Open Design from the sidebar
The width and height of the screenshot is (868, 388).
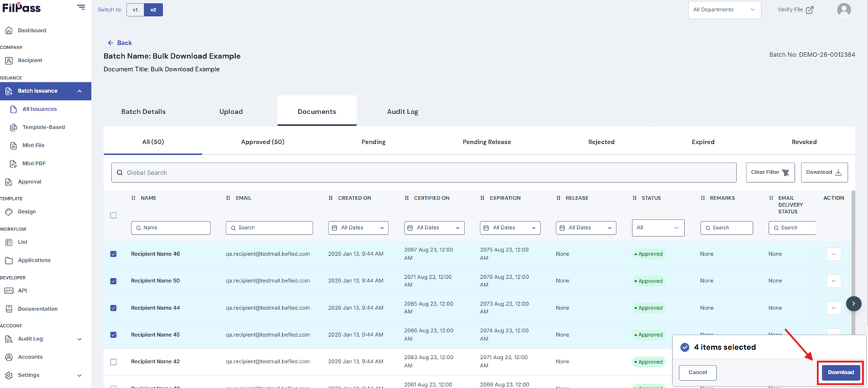[x=27, y=212]
